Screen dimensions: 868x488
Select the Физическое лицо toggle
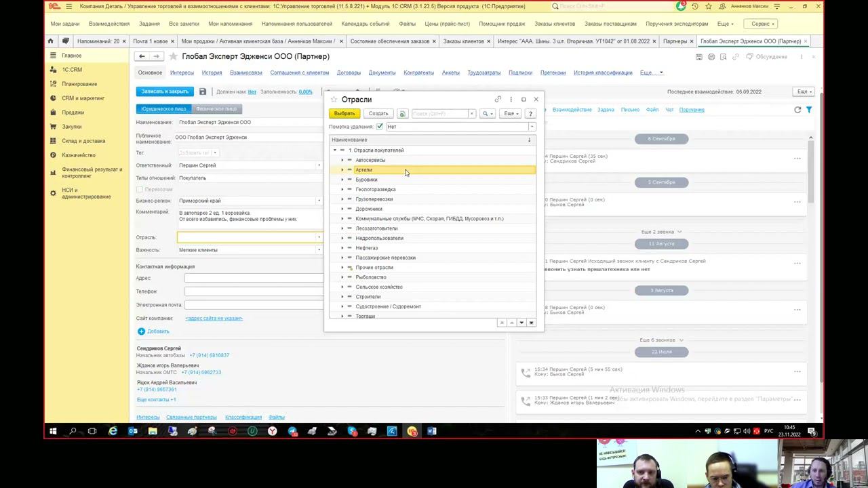[216, 108]
